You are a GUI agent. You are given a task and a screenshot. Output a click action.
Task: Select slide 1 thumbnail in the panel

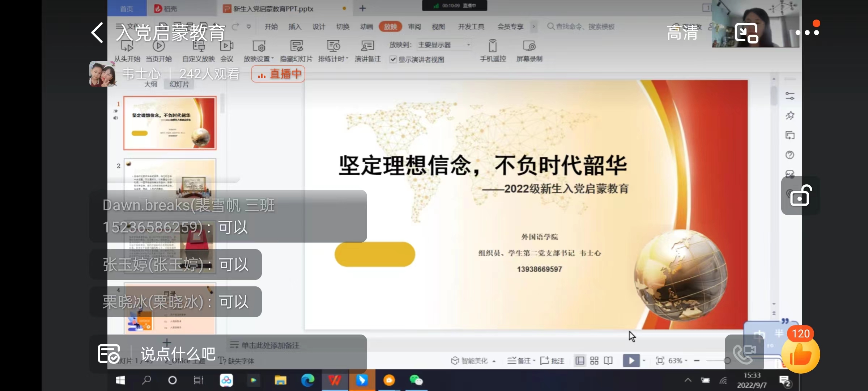(170, 123)
